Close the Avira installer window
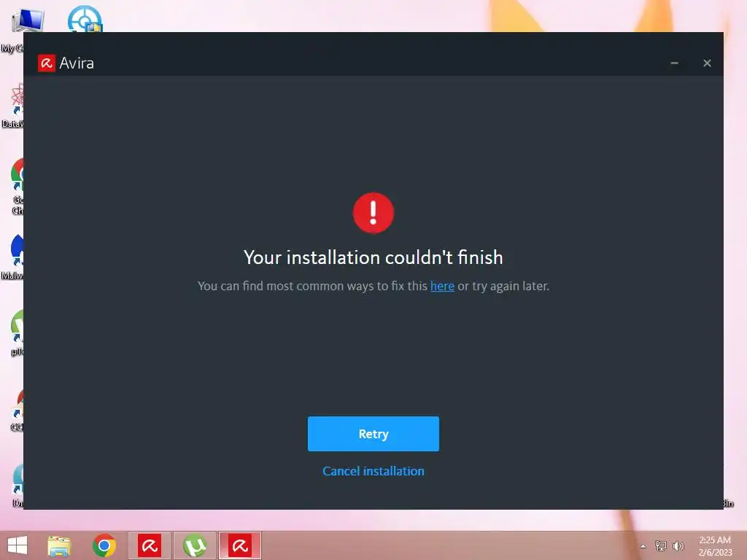This screenshot has height=560, width=747. pos(707,63)
